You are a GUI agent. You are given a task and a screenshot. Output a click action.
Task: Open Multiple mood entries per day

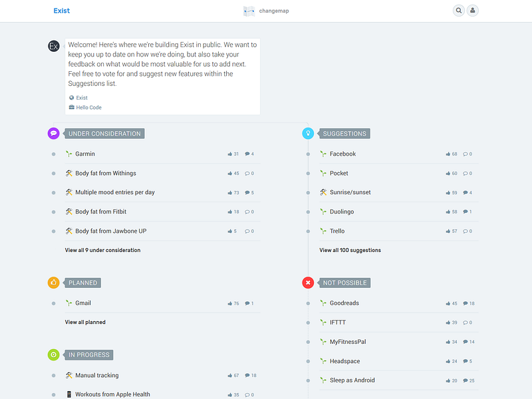coord(115,192)
